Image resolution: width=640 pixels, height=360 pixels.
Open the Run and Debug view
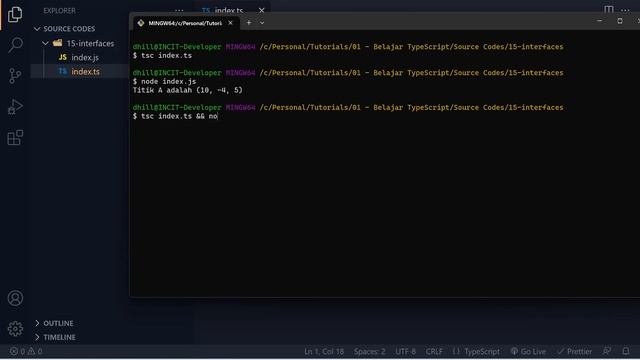coord(15,107)
